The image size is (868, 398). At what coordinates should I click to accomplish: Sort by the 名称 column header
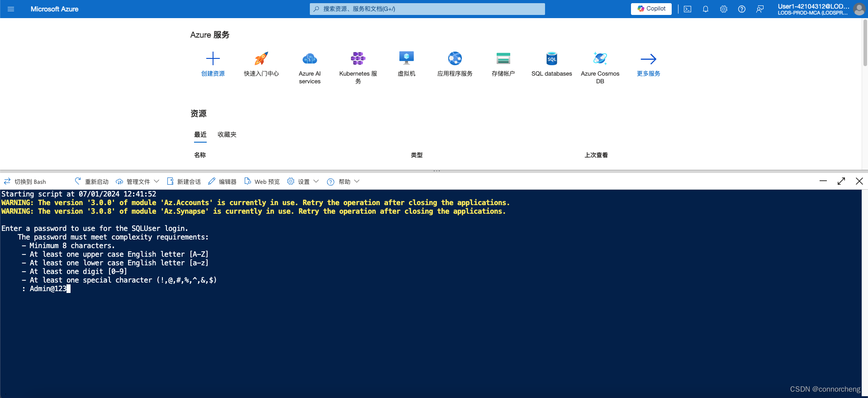[x=200, y=155]
